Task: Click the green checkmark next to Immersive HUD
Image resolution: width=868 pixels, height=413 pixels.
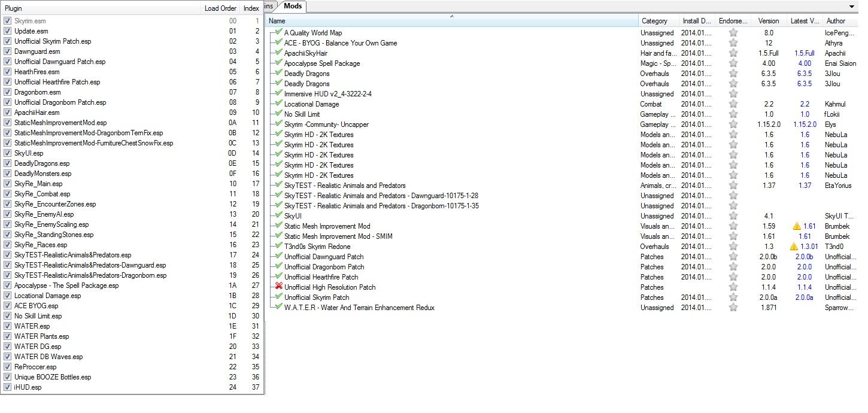Action: pyautogui.click(x=278, y=93)
